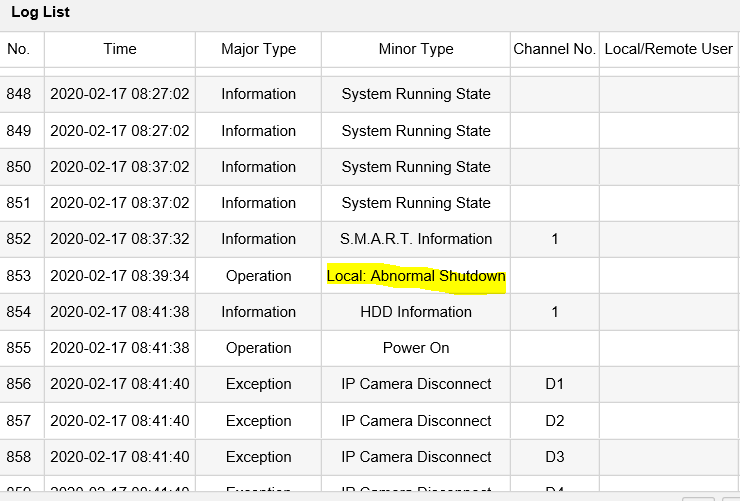
Task: Click the Log List title
Action: point(40,13)
